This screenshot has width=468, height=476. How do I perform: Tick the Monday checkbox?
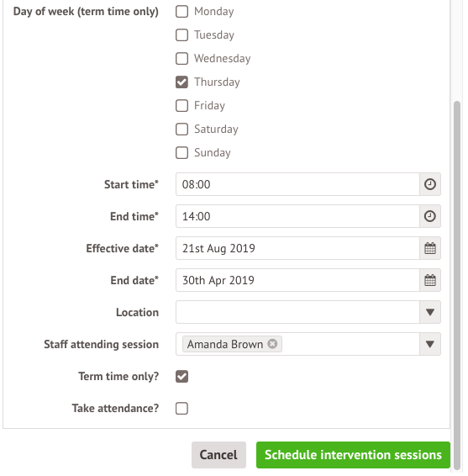(181, 12)
